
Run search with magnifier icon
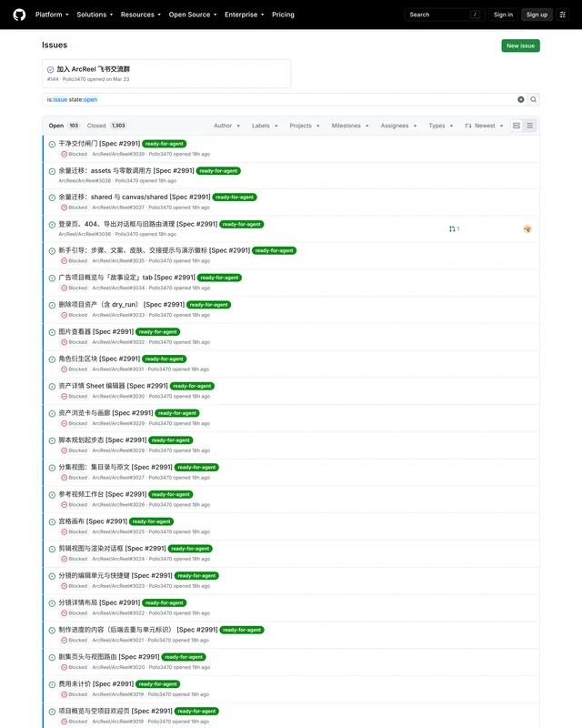pyautogui.click(x=533, y=99)
